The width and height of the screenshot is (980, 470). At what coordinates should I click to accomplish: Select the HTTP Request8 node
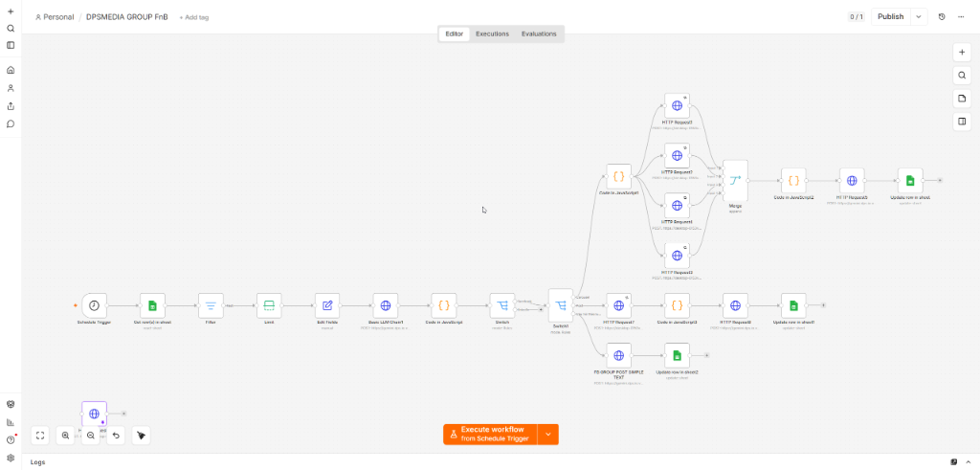[735, 305]
